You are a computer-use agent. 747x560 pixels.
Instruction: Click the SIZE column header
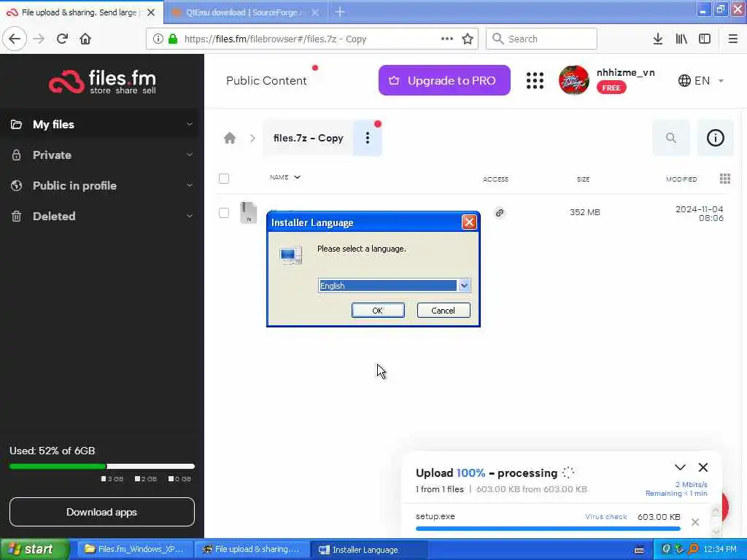583,179
